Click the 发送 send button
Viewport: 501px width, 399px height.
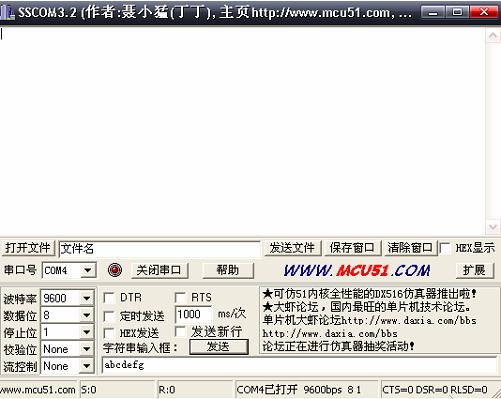(219, 347)
